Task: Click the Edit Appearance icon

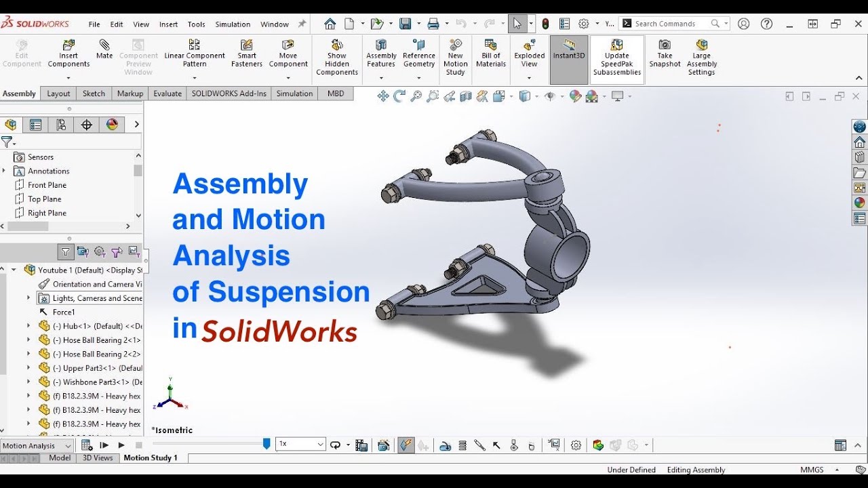Action: (x=575, y=96)
